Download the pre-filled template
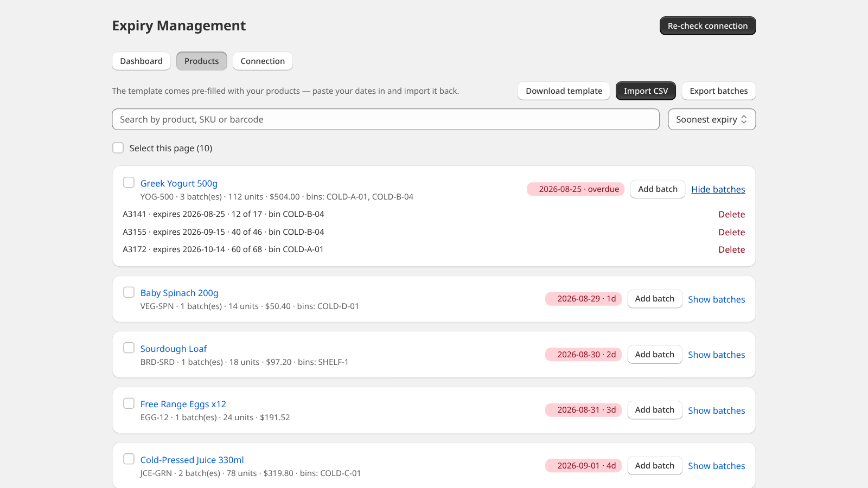The width and height of the screenshot is (868, 488). click(564, 91)
